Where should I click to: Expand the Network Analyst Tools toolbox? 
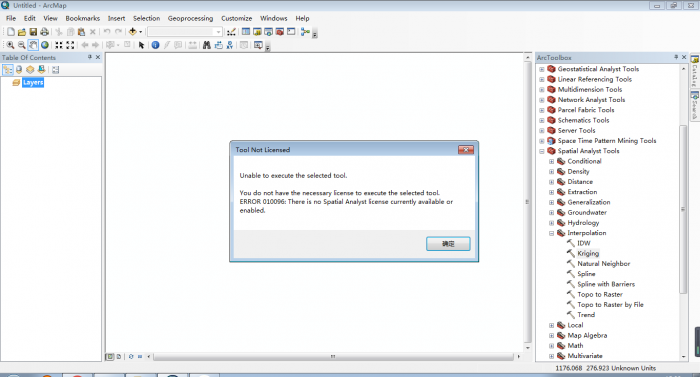542,100
